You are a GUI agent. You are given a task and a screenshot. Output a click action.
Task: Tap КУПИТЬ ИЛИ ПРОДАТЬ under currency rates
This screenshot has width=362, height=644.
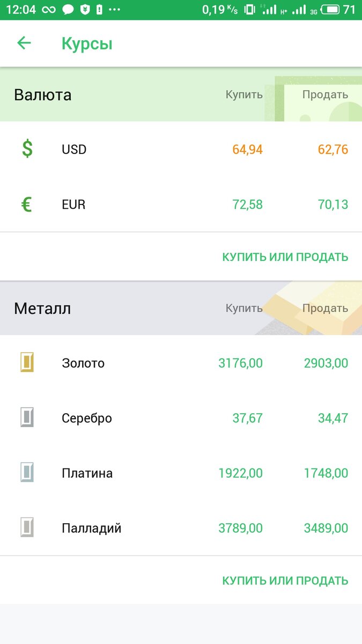(x=285, y=257)
